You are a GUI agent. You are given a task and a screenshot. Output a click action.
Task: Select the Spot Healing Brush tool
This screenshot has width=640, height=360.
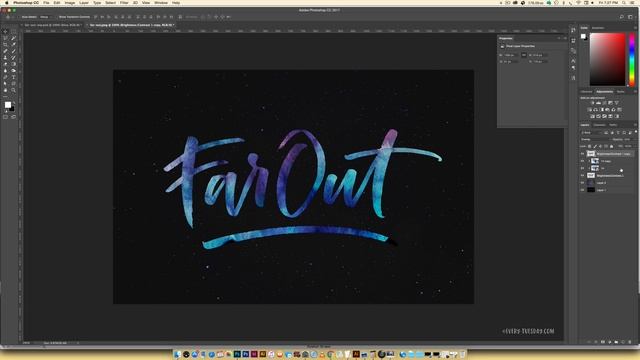[5, 51]
